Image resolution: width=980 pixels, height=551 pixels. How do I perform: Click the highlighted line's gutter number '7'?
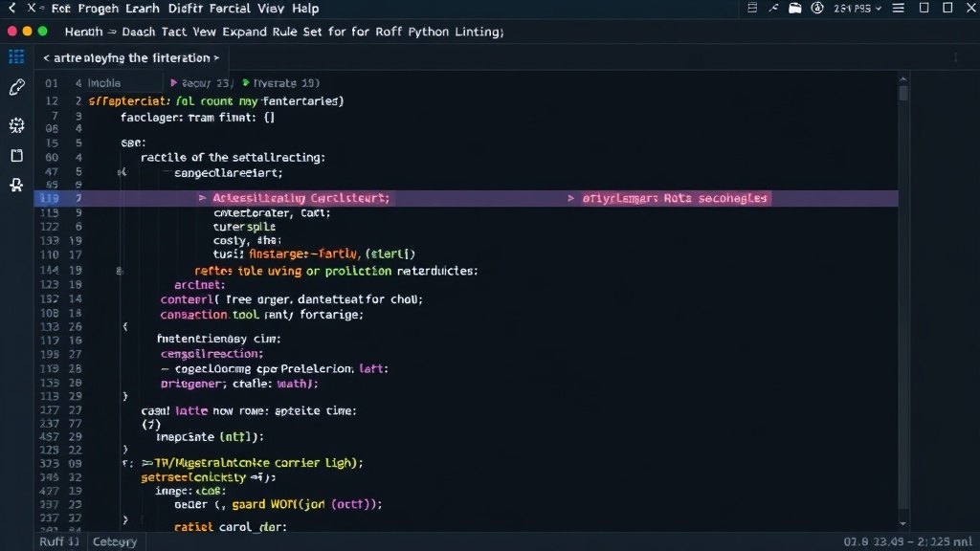[78, 198]
